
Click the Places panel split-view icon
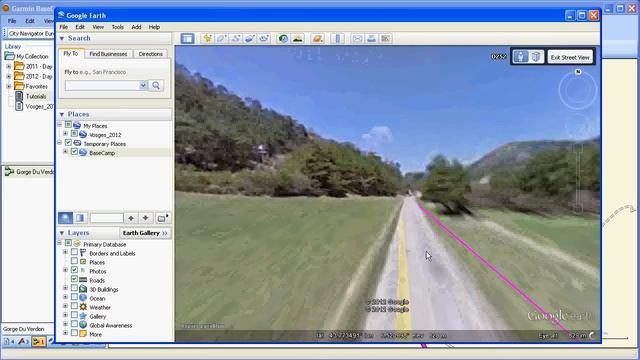click(x=80, y=218)
